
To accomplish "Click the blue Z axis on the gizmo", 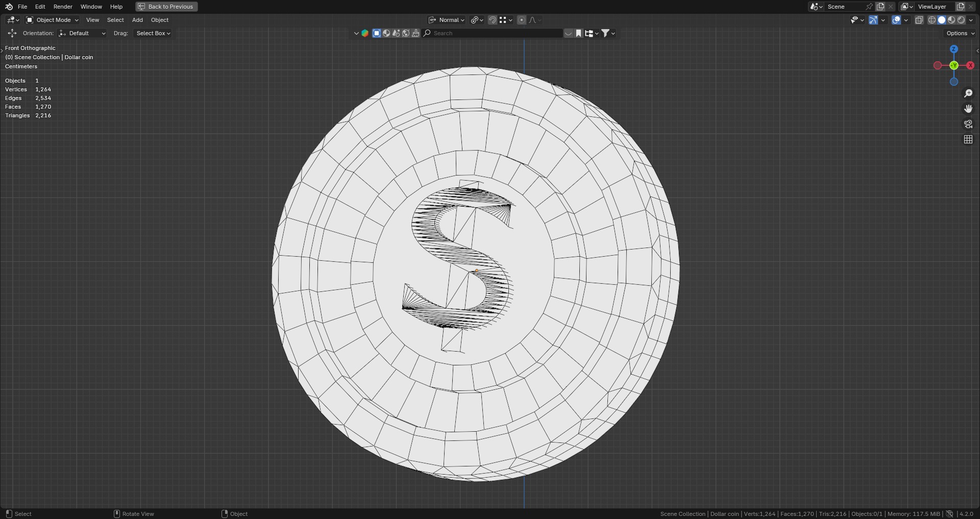I will point(953,49).
